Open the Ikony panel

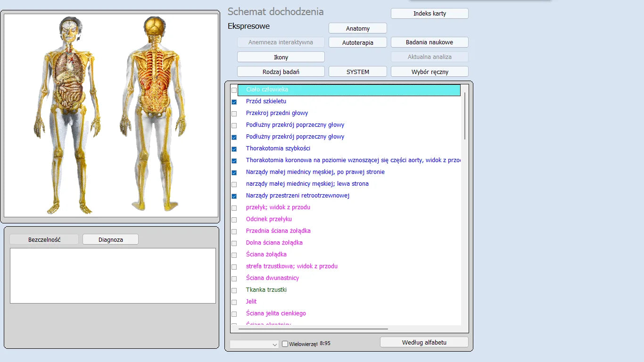point(281,57)
